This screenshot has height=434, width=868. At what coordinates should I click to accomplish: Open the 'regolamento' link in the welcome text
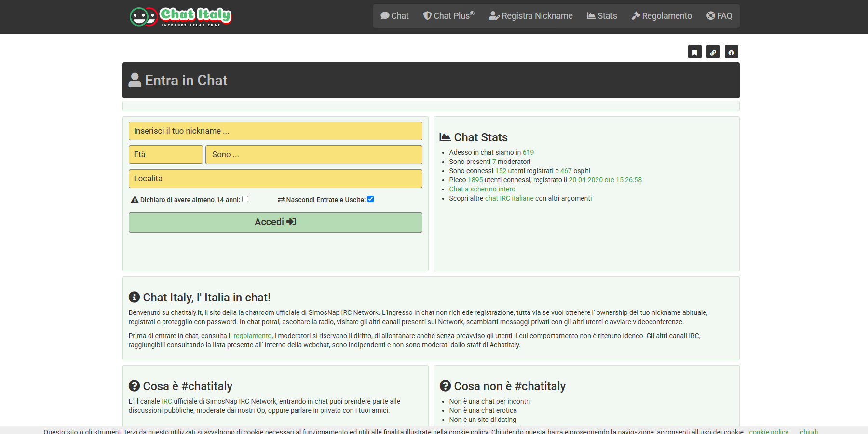(x=253, y=336)
